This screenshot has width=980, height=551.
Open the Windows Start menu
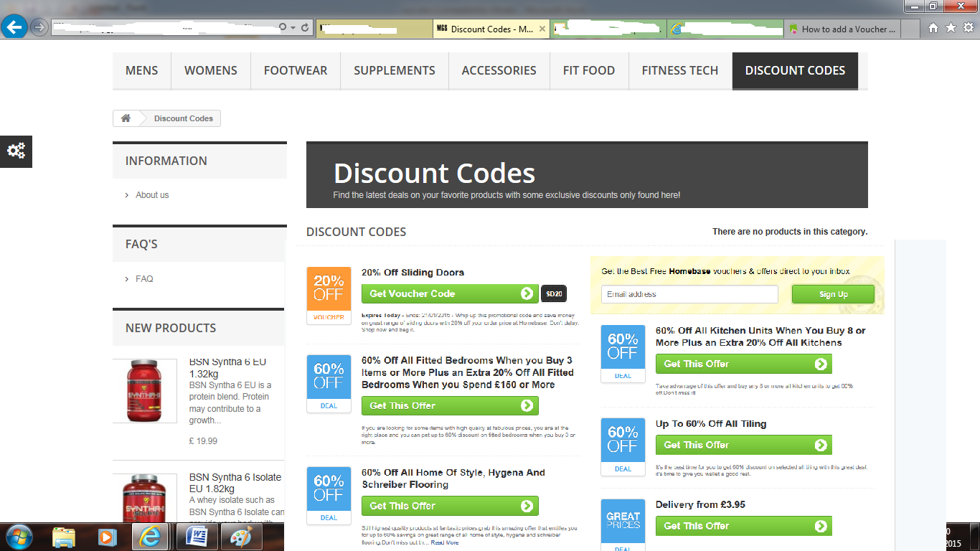[19, 537]
